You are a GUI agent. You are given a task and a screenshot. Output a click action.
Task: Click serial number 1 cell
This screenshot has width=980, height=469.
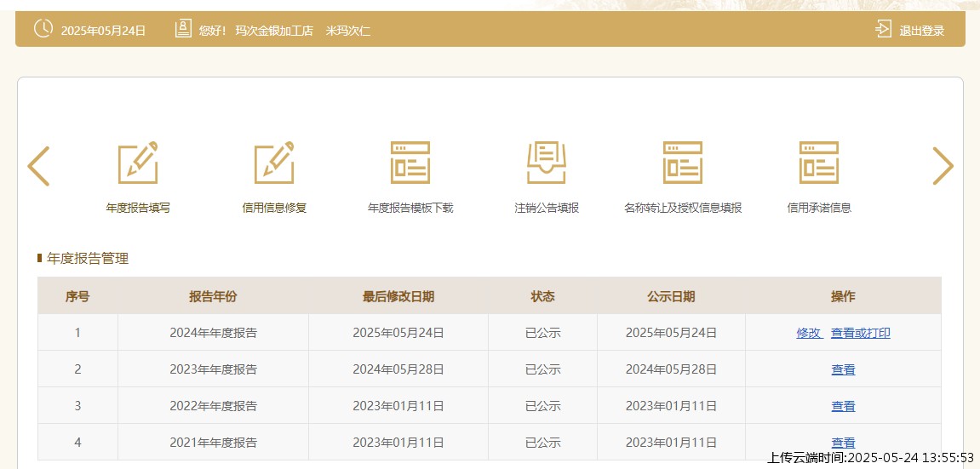(77, 333)
